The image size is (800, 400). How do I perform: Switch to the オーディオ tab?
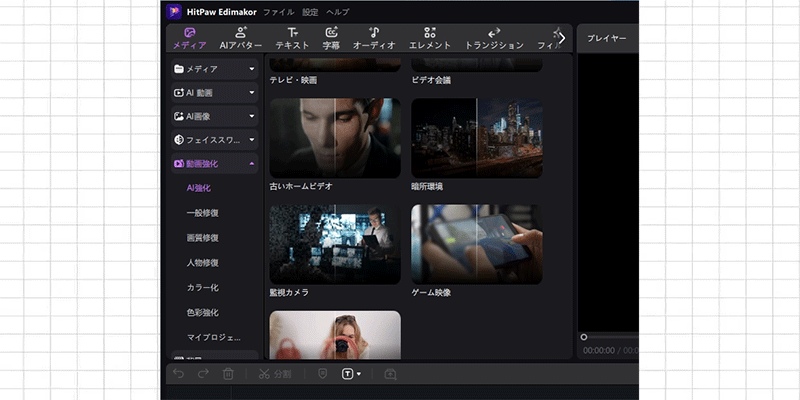point(374,39)
